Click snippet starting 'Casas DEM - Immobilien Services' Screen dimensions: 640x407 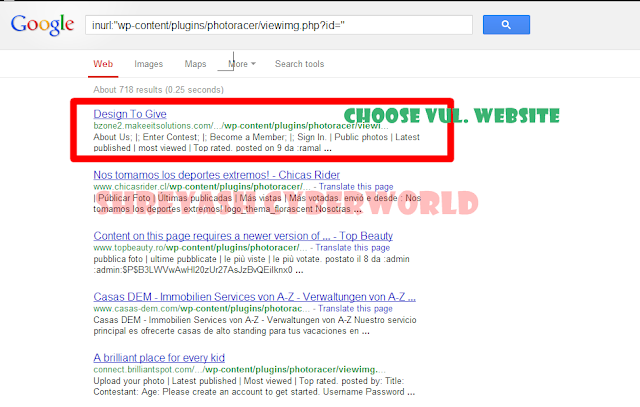[x=255, y=325]
